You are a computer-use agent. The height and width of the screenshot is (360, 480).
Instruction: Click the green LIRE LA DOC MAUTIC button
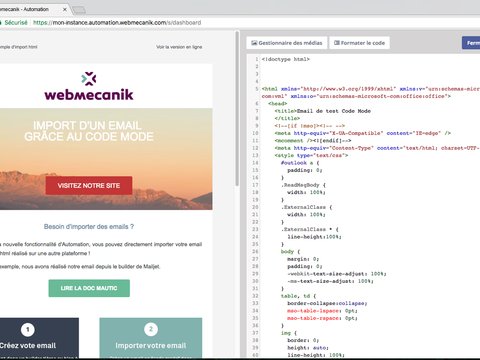click(x=89, y=288)
